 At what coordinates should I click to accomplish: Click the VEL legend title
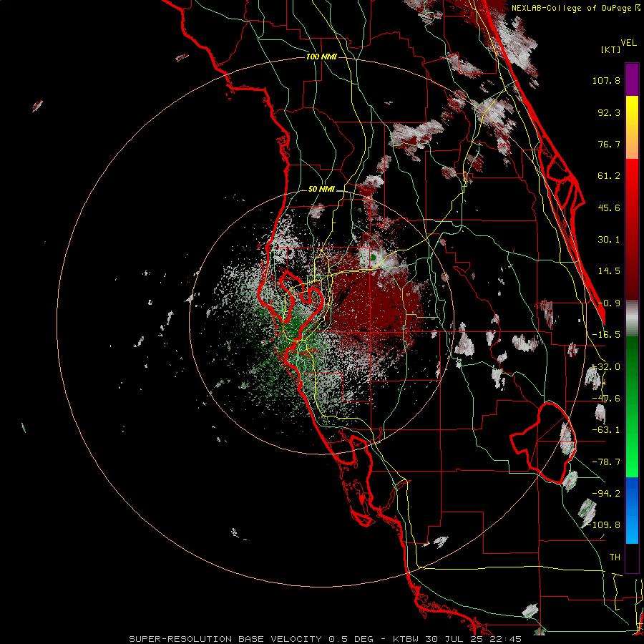pyautogui.click(x=629, y=43)
